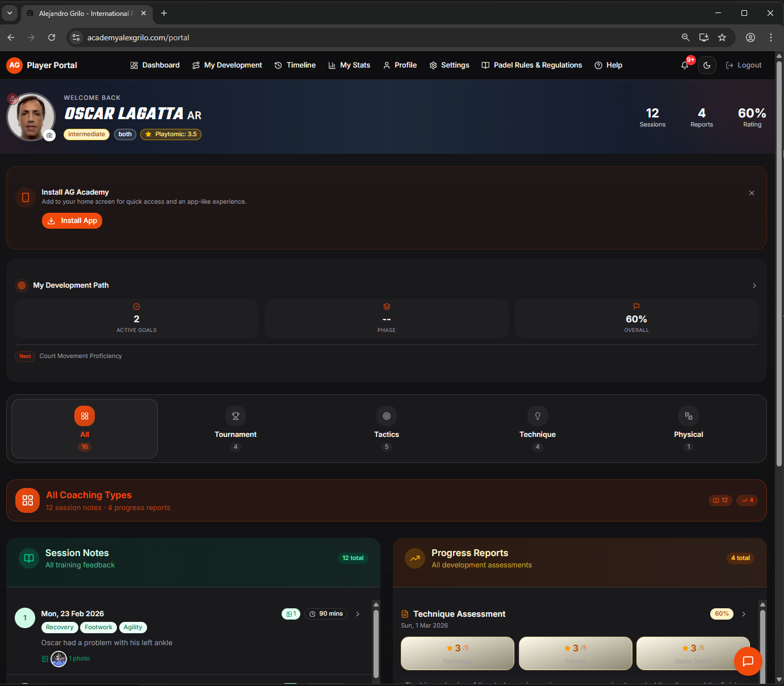Expand the My Development Path section

click(754, 285)
